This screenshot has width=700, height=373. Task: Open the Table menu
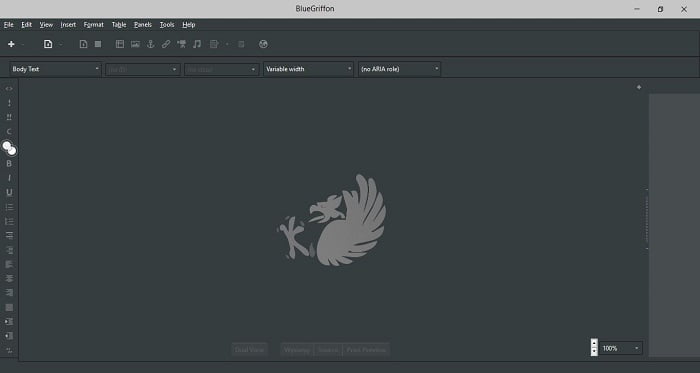point(119,25)
